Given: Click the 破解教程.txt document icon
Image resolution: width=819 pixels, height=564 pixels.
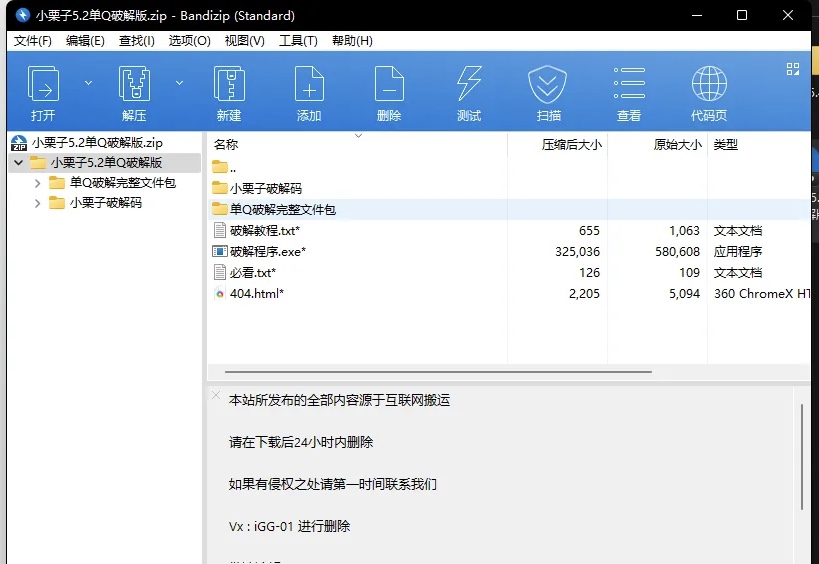Looking at the screenshot, I should point(220,230).
